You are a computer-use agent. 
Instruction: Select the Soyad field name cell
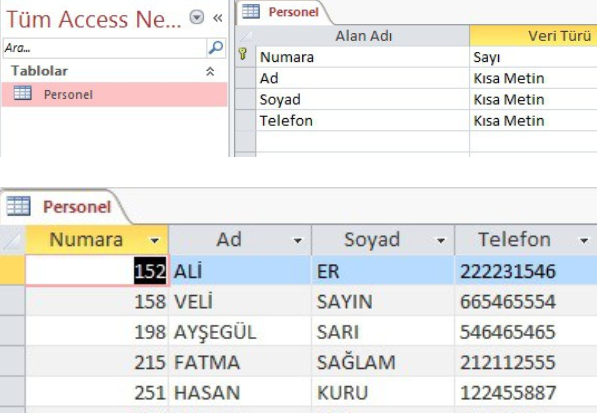pos(363,100)
